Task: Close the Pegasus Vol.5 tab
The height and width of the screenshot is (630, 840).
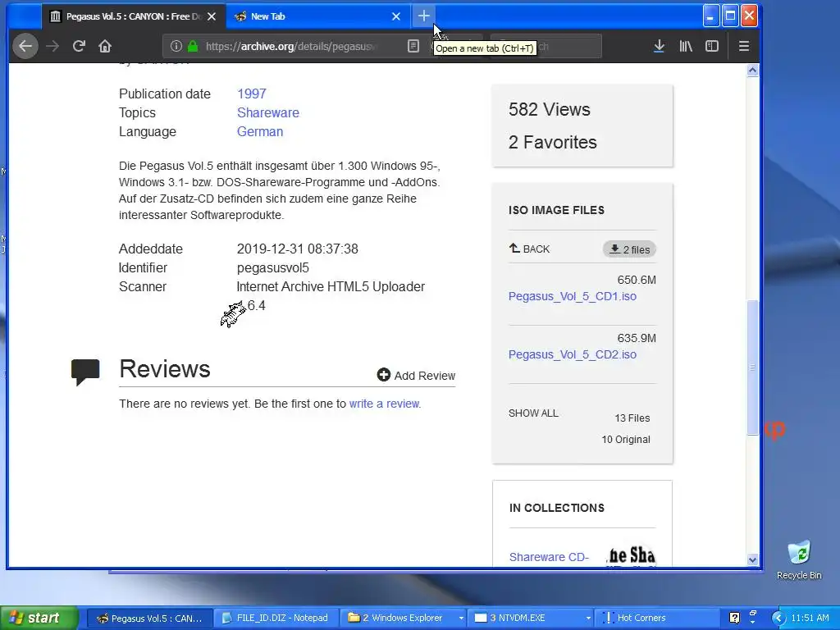Action: (x=212, y=16)
